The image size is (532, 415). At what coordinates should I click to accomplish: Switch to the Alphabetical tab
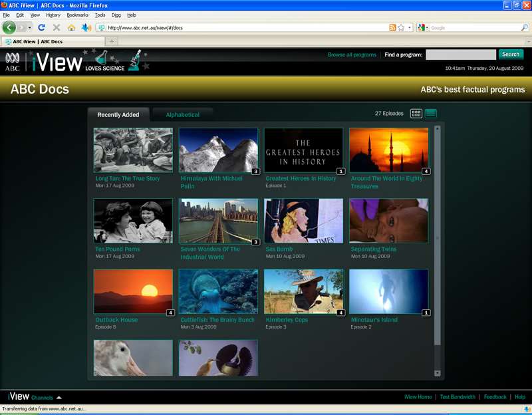(x=182, y=114)
